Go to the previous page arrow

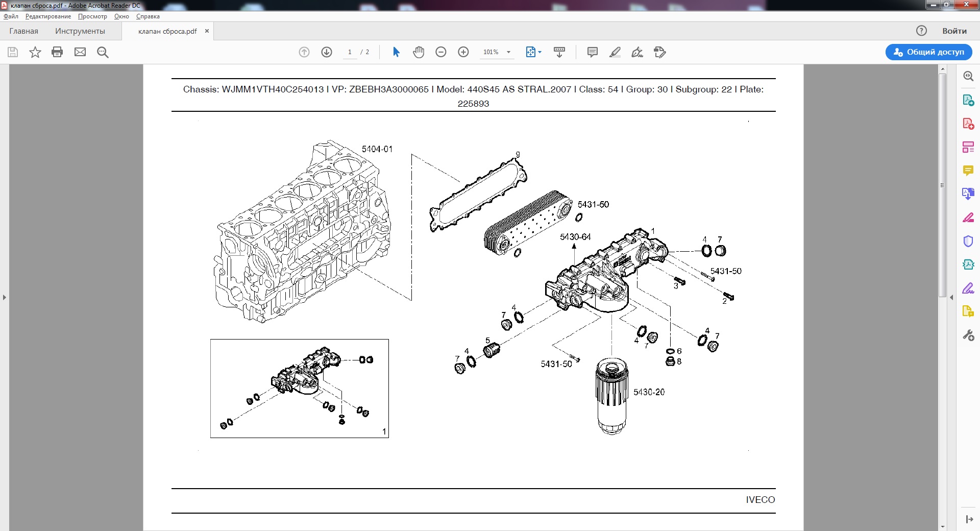[304, 52]
